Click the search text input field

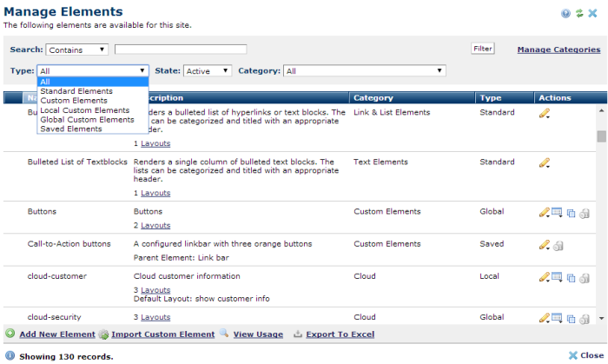click(x=181, y=50)
